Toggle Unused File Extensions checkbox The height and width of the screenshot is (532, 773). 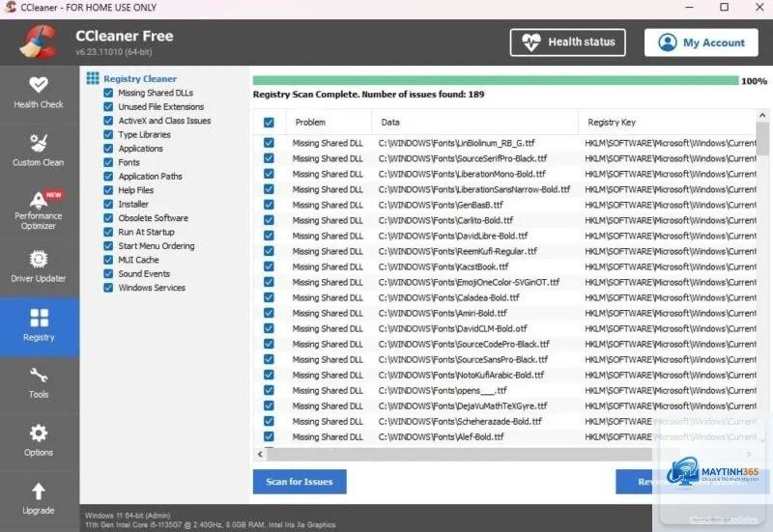[x=108, y=106]
